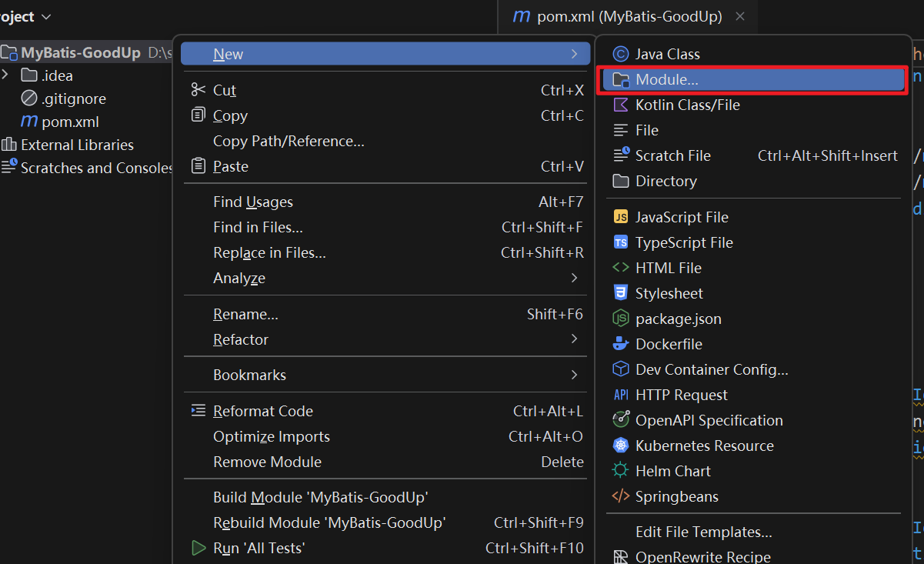Choose Find in Files... menu entry

click(x=258, y=227)
